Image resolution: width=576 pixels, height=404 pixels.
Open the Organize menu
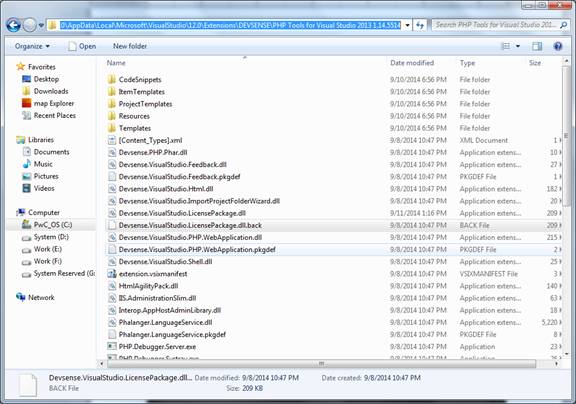click(x=32, y=46)
